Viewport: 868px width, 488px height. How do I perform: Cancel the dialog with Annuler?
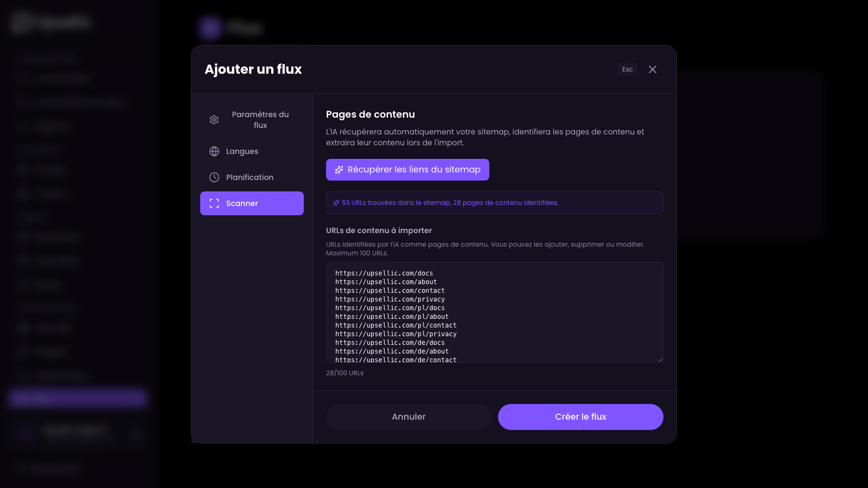409,416
